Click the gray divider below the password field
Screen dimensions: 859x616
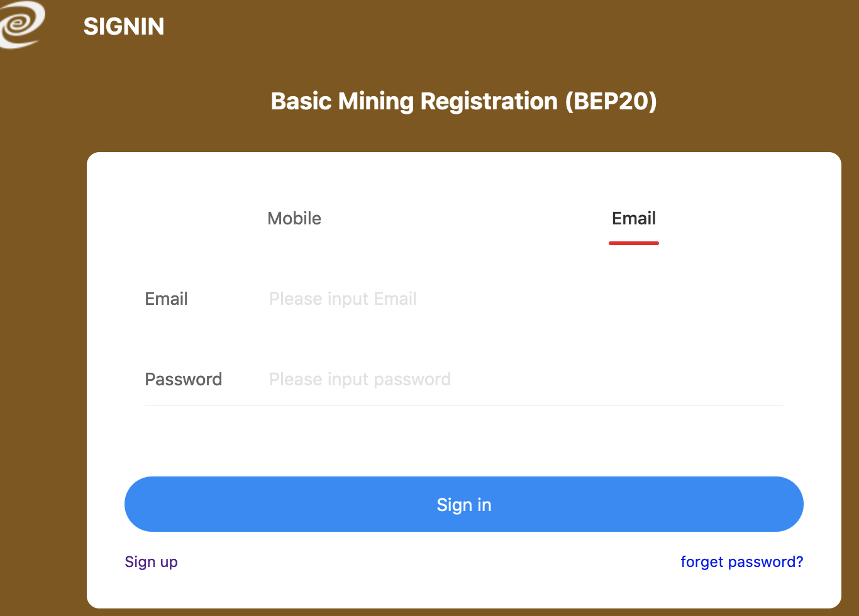point(464,405)
